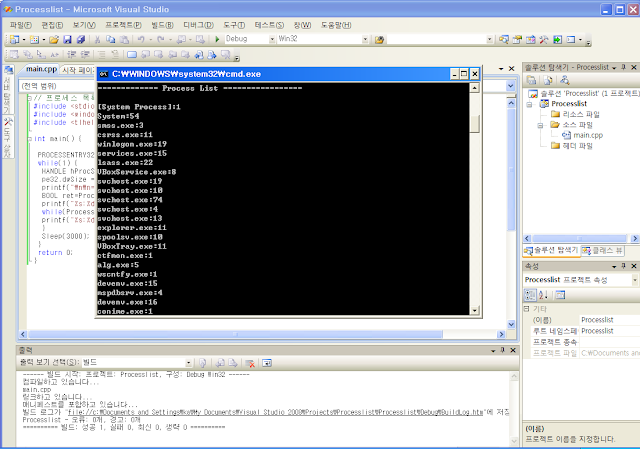The image size is (640, 449).
Task: Open the 디버그(D) menu
Action: click(198, 25)
